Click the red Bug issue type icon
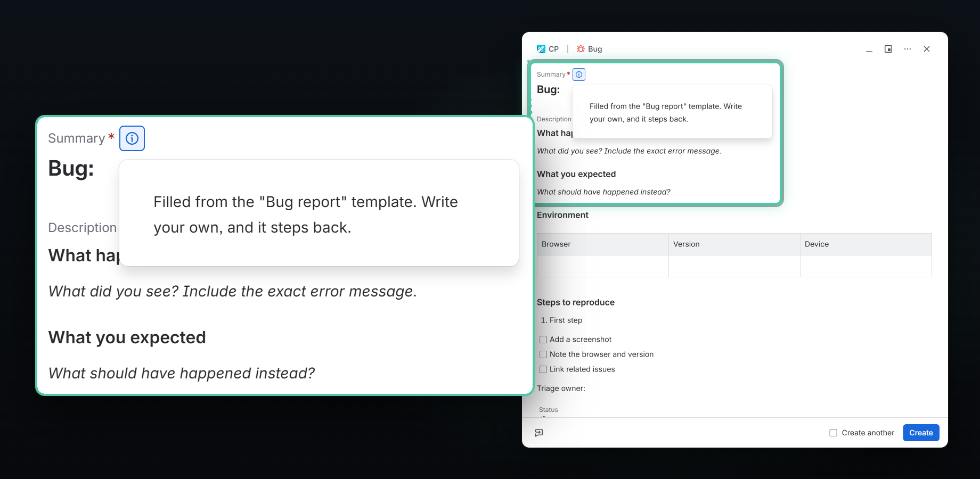 (581, 49)
